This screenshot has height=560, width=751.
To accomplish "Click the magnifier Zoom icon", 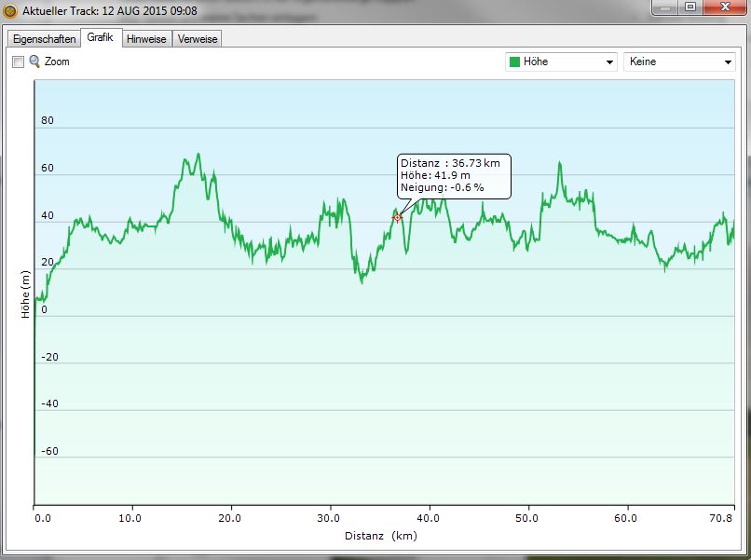I will point(34,61).
